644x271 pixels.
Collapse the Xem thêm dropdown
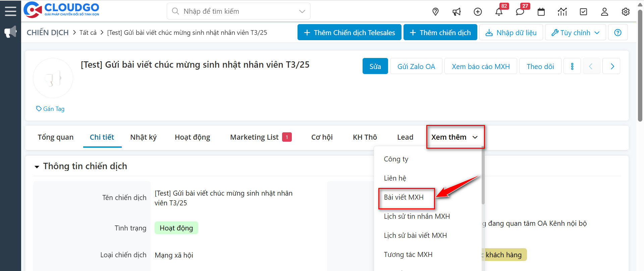[455, 137]
